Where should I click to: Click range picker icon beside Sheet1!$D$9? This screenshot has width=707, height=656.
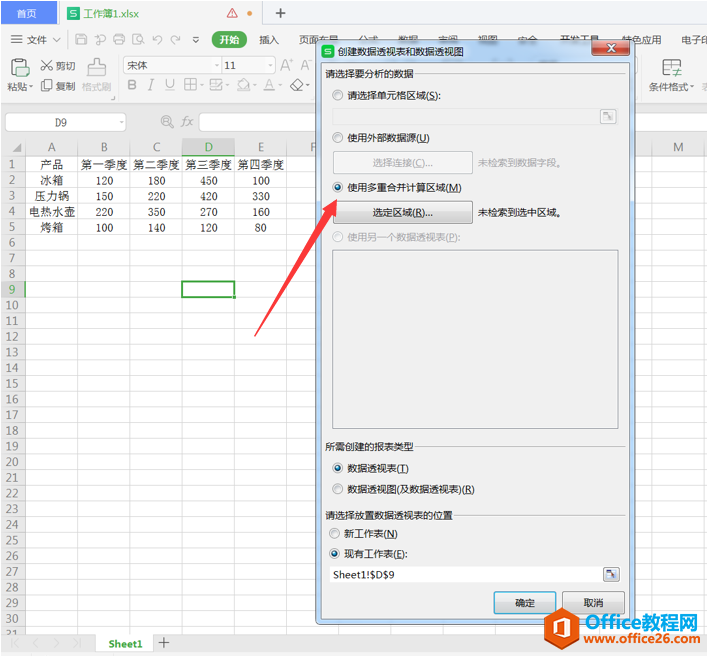coord(611,574)
